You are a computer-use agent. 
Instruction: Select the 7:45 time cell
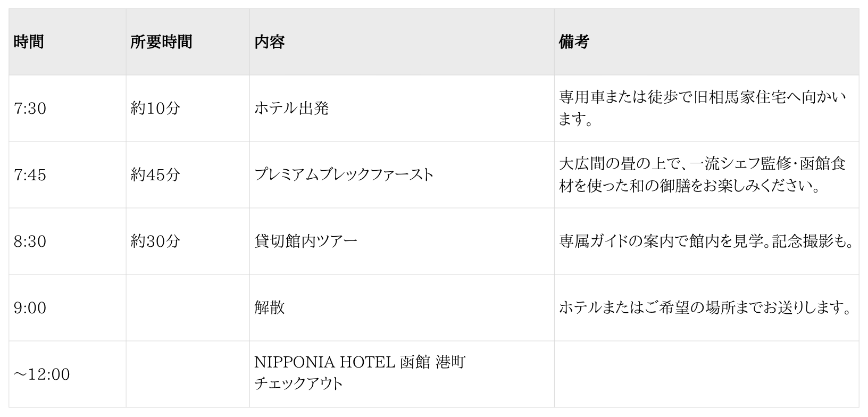pos(30,175)
